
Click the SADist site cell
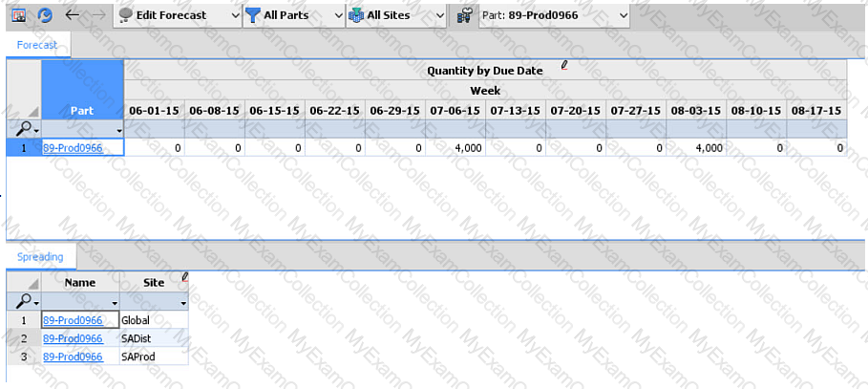(x=154, y=338)
